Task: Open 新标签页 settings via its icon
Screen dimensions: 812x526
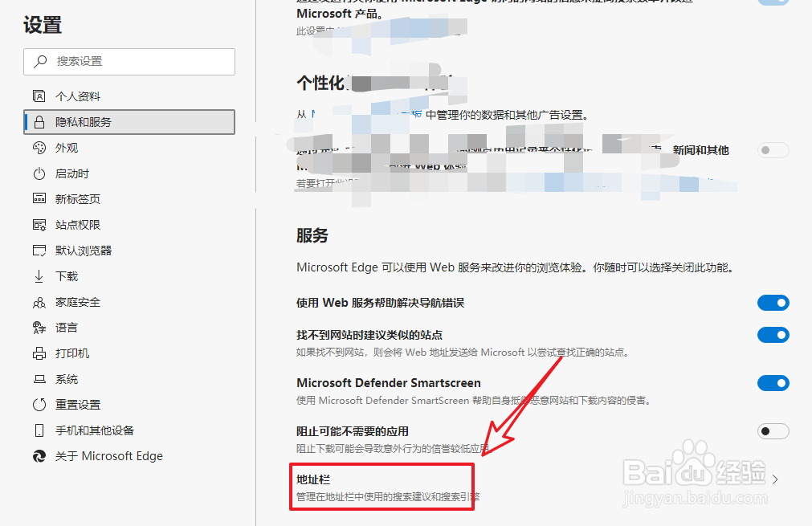Action: coord(39,198)
